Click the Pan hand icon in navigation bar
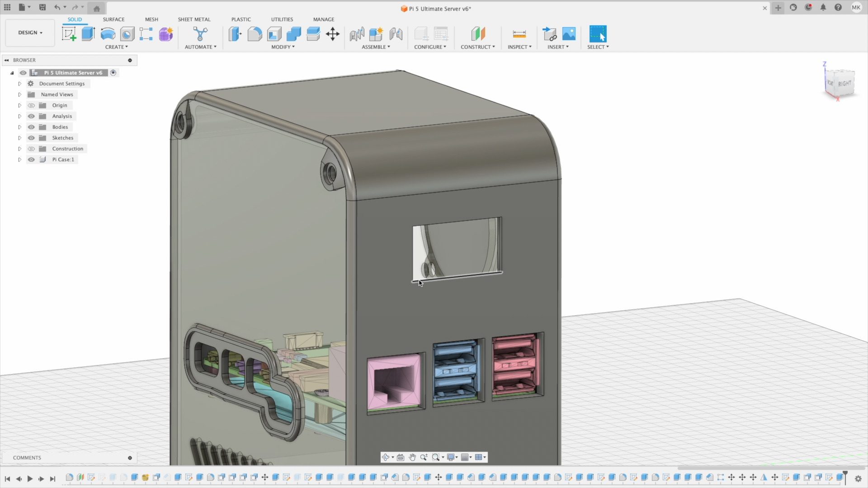The image size is (868, 488). pyautogui.click(x=412, y=457)
